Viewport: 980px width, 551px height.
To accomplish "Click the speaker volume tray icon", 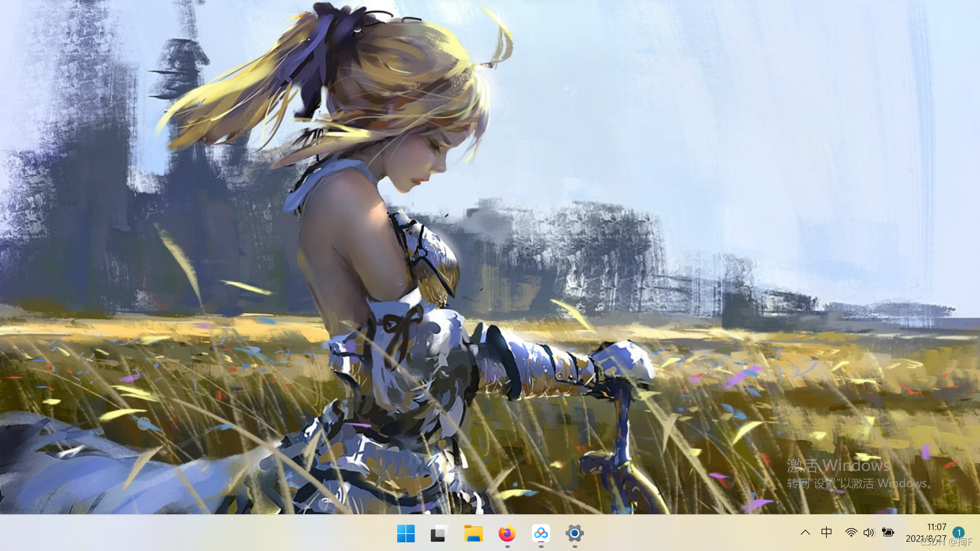I will point(869,533).
